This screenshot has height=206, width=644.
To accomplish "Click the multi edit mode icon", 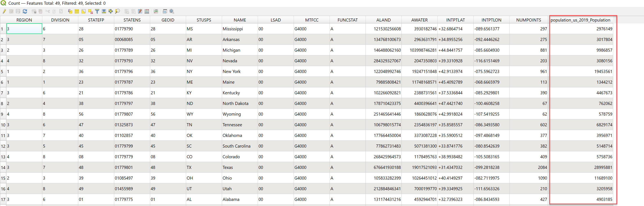I will click(x=11, y=11).
